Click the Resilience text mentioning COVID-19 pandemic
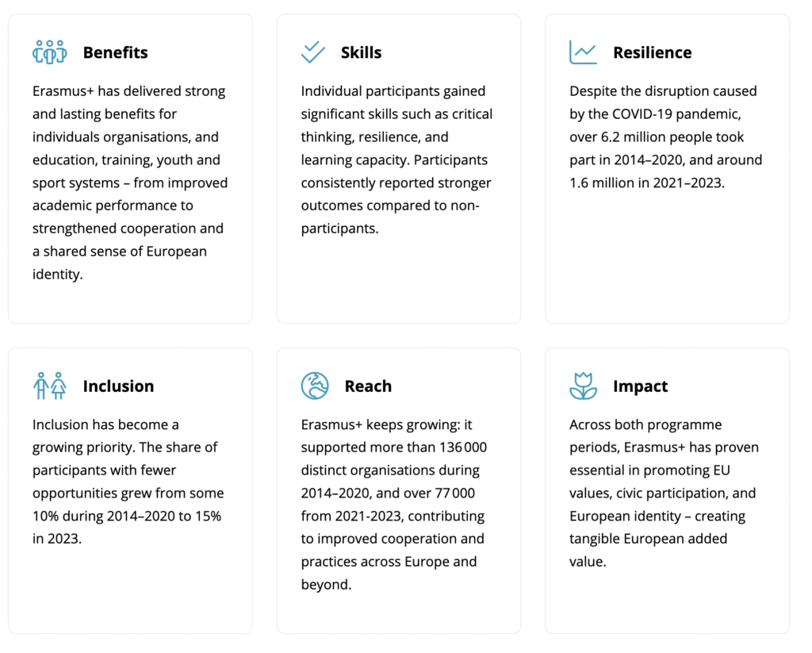Screen dimensions: 812x653 (666, 136)
